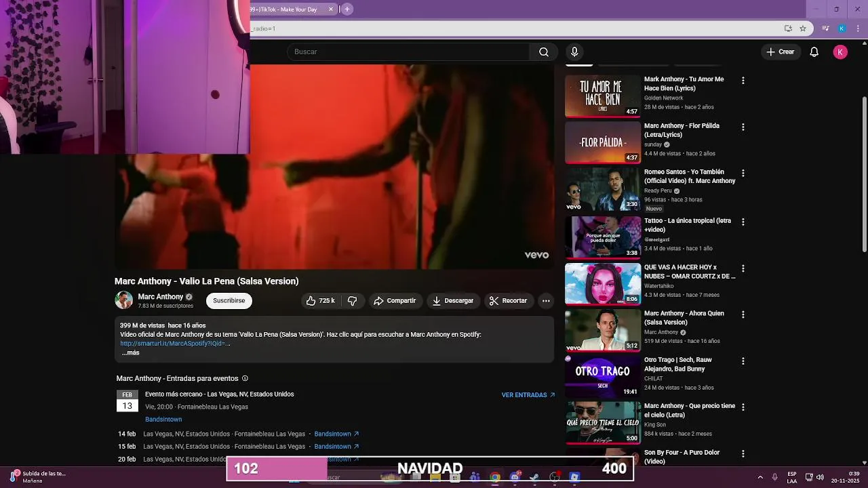Open options menu for Tu Amor Me Hace Bien
This screenshot has width=868, height=488.
click(743, 81)
